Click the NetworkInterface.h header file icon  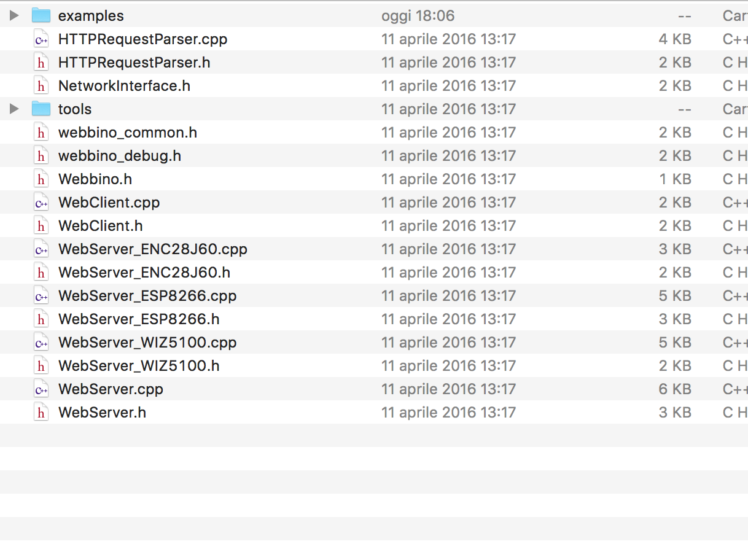pos(41,86)
